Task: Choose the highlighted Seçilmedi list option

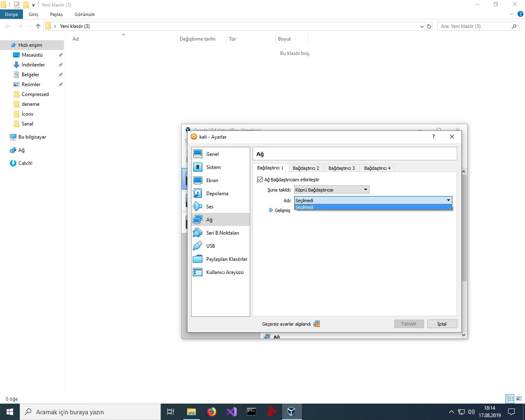Action: [373, 207]
